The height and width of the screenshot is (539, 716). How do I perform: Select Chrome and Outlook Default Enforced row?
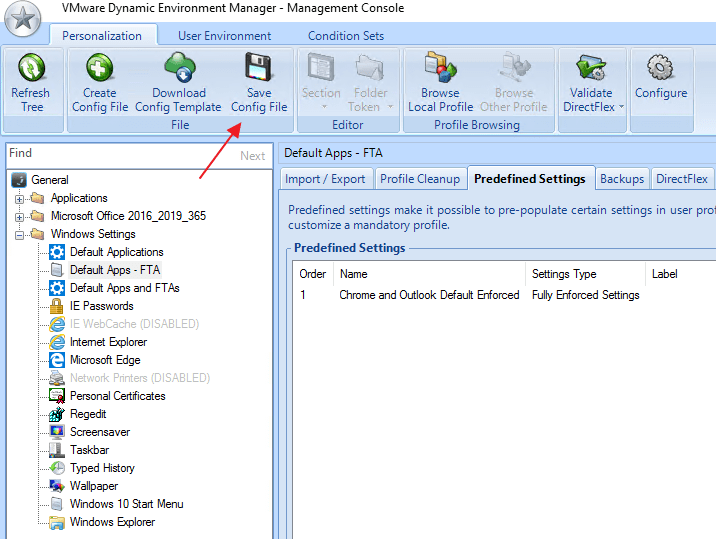[x=429, y=295]
